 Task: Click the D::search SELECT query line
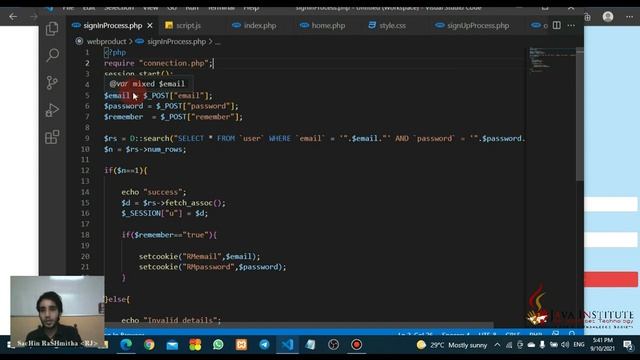pos(314,138)
